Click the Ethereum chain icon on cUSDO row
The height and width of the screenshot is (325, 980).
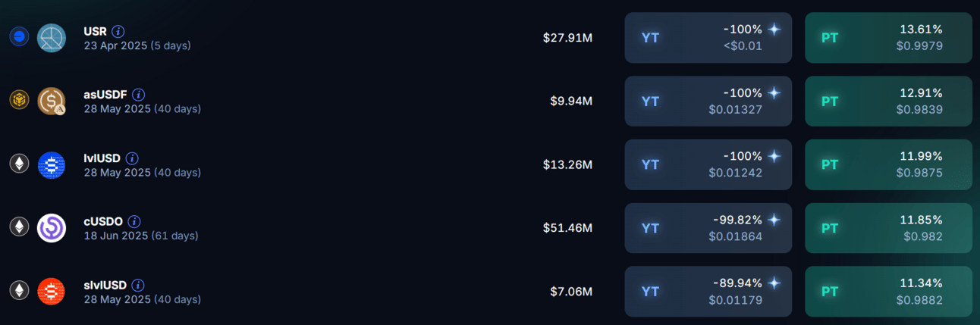[x=19, y=227]
